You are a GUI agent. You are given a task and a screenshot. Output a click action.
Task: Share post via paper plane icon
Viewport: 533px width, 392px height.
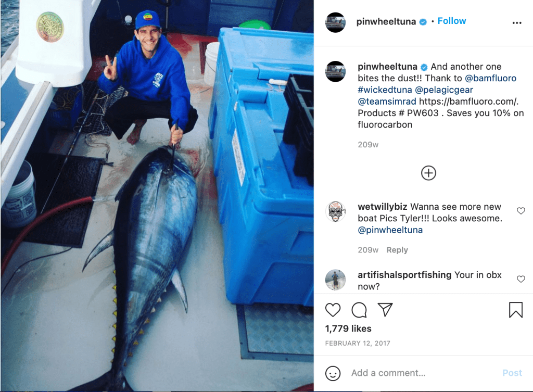click(385, 309)
